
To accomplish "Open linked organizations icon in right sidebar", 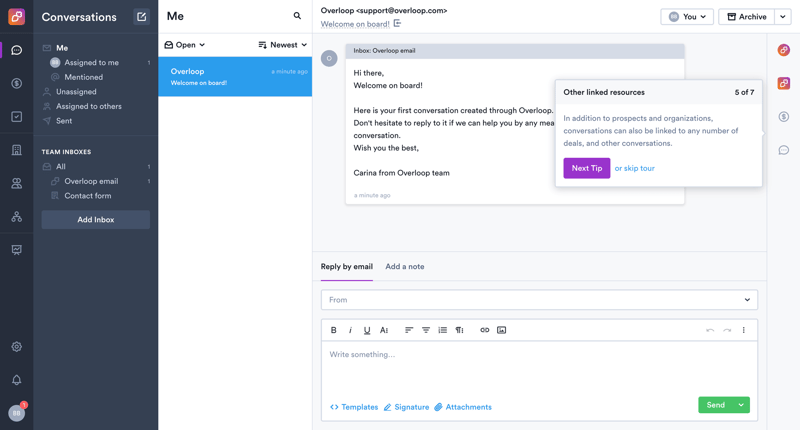I will [x=784, y=83].
